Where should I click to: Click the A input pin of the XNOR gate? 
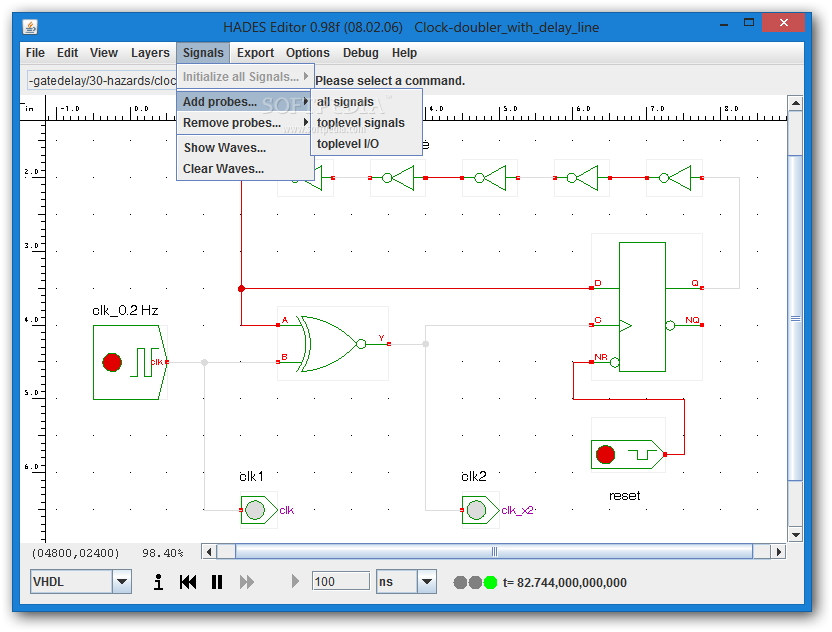point(278,325)
